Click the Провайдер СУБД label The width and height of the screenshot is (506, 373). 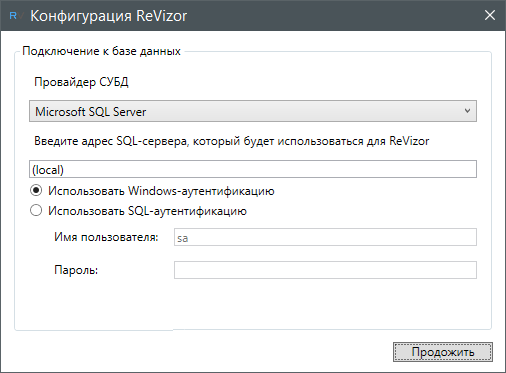click(x=81, y=82)
